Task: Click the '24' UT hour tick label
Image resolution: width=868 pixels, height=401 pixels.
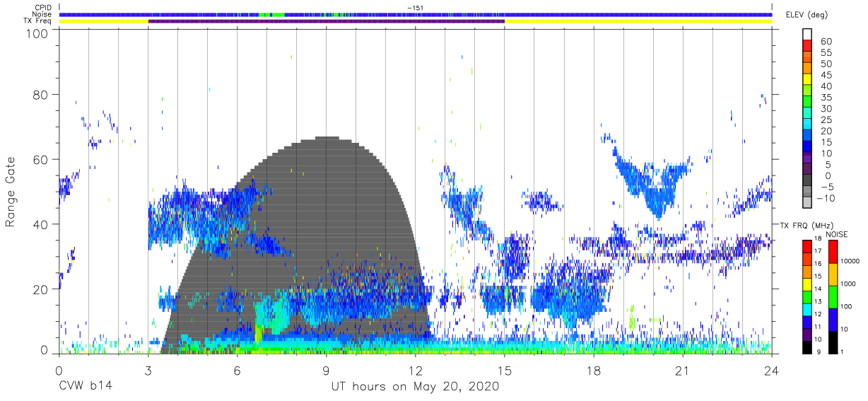Action: (771, 371)
